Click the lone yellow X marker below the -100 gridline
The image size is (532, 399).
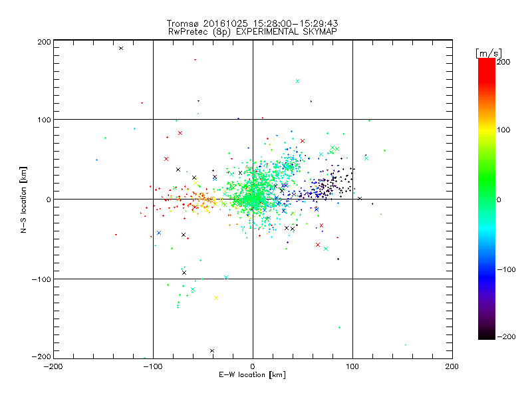click(216, 298)
